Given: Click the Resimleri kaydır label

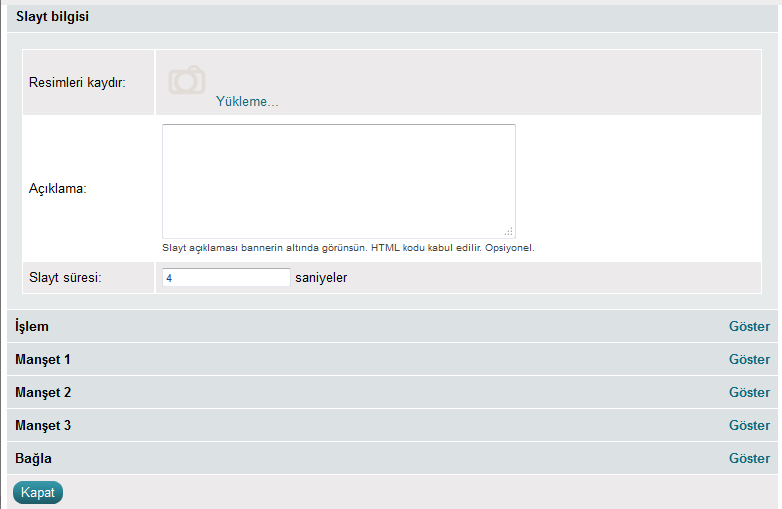Looking at the screenshot, I should (77, 82).
